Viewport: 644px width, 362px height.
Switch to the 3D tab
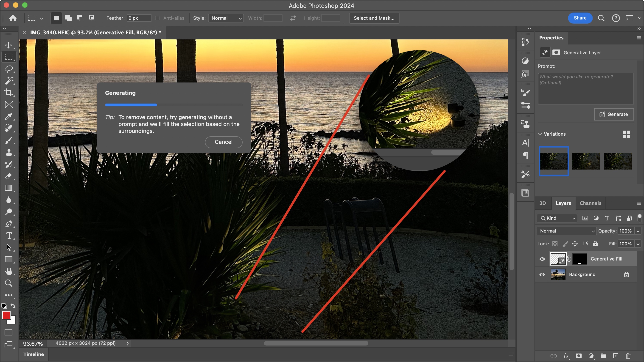tap(543, 203)
